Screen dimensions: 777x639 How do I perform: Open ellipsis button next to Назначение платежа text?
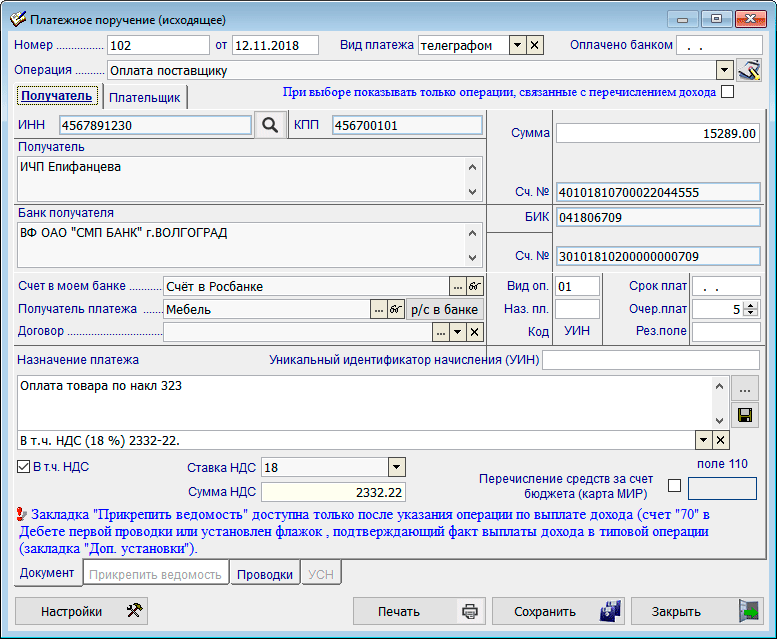(x=745, y=390)
